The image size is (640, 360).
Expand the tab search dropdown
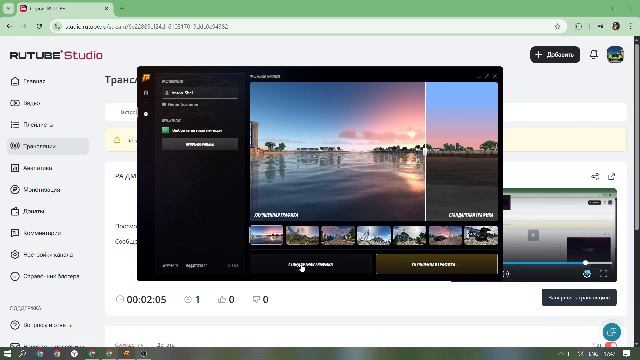pyautogui.click(x=8, y=8)
